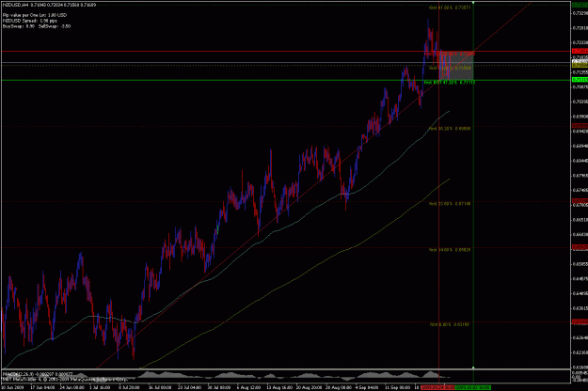Click the BuySwap SellSwap info line
The height and width of the screenshot is (391, 588).
37,26
